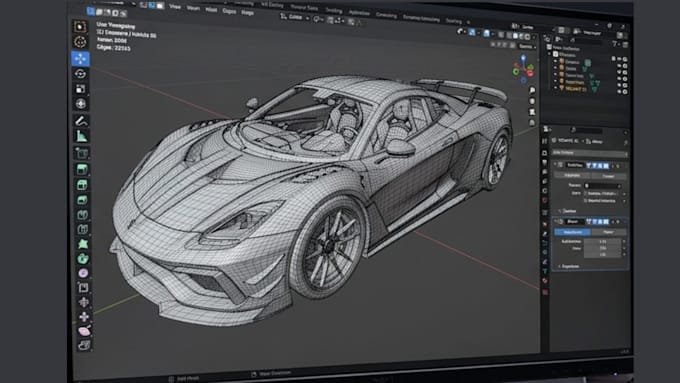Click the first modifier's name field
The image size is (680, 383).
coord(575,165)
